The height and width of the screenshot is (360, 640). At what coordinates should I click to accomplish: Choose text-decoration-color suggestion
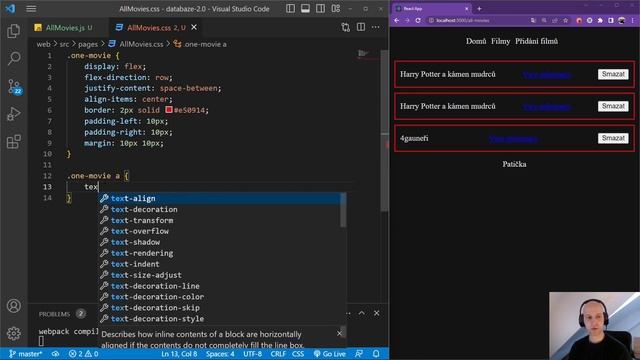click(x=220, y=297)
